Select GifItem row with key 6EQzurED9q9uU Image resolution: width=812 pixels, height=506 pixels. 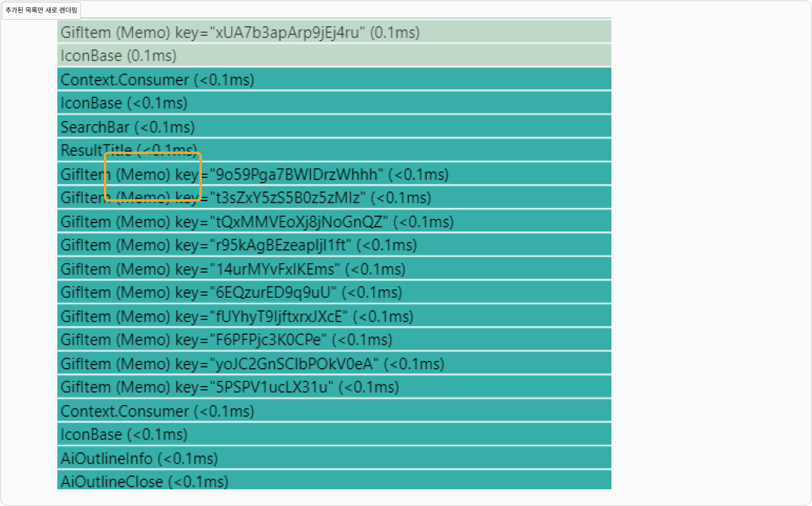coord(334,292)
